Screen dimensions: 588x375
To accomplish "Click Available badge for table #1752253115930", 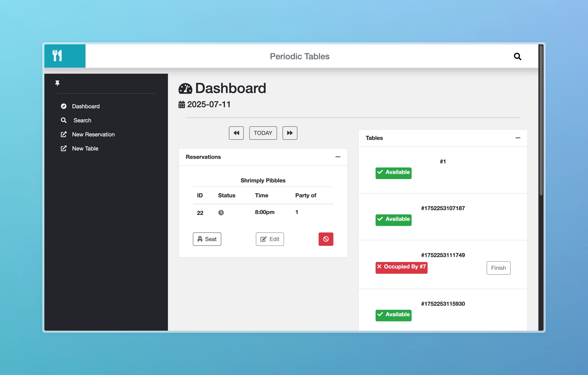I will coord(393,315).
